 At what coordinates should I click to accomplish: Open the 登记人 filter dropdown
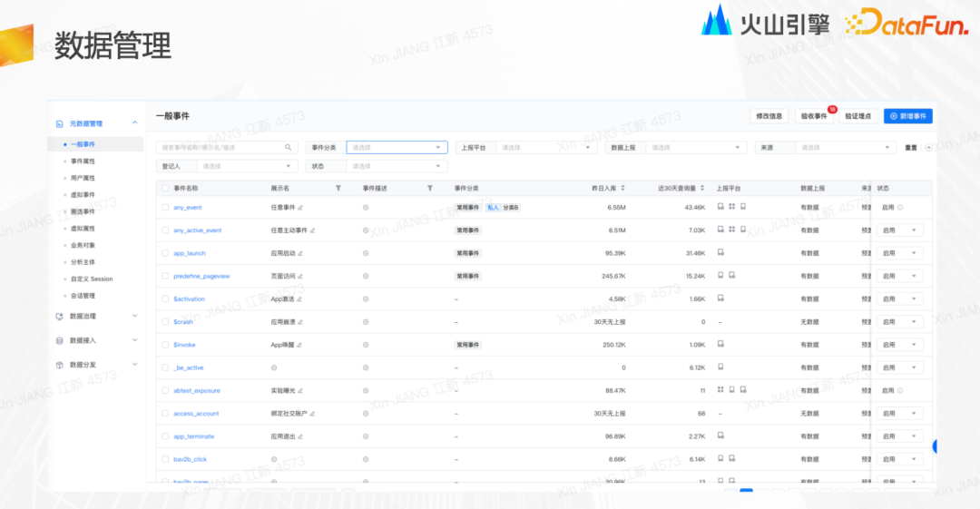[x=246, y=166]
